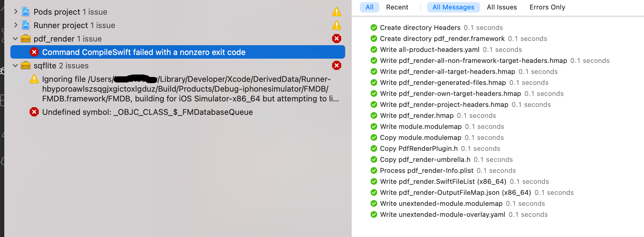Screen dimensions: 644x237
Task: Click the All scope filter button
Action: (369, 7)
